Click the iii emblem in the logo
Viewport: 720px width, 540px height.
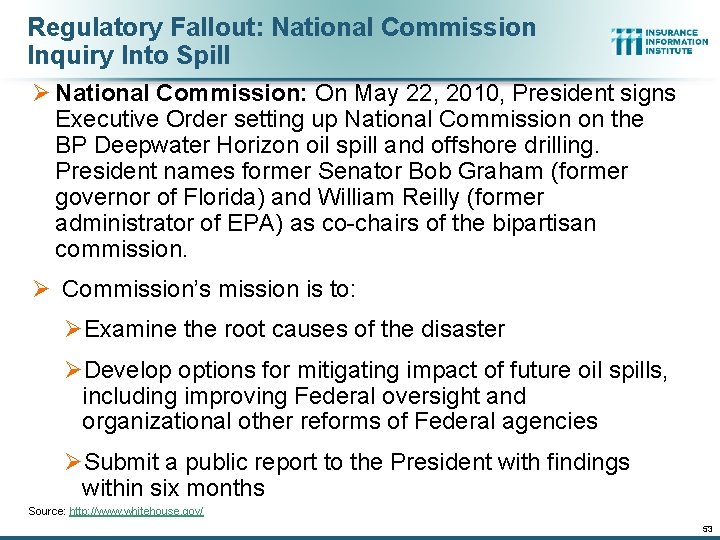(627, 41)
